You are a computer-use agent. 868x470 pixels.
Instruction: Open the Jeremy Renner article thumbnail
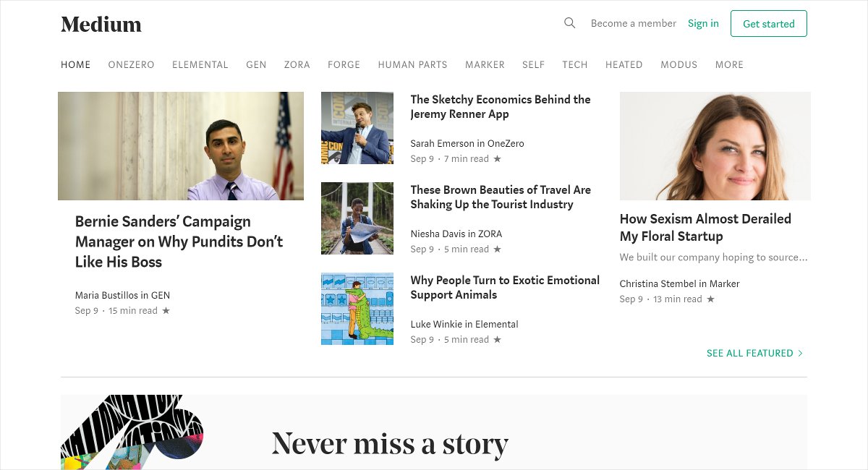(357, 128)
